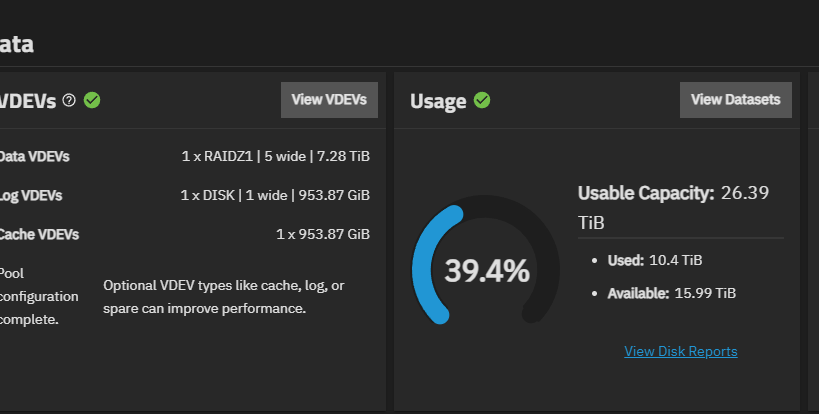Click the 39.4% usage percentage

tap(487, 271)
